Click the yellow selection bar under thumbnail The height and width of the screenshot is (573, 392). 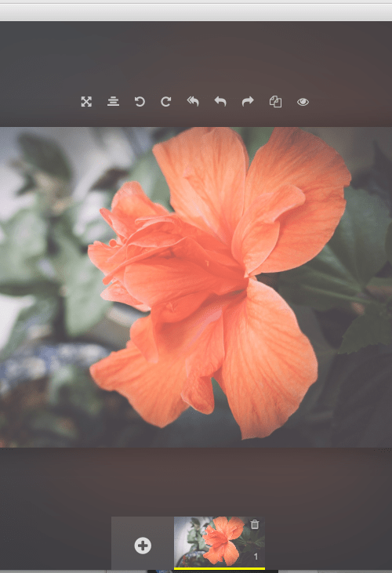pos(220,568)
